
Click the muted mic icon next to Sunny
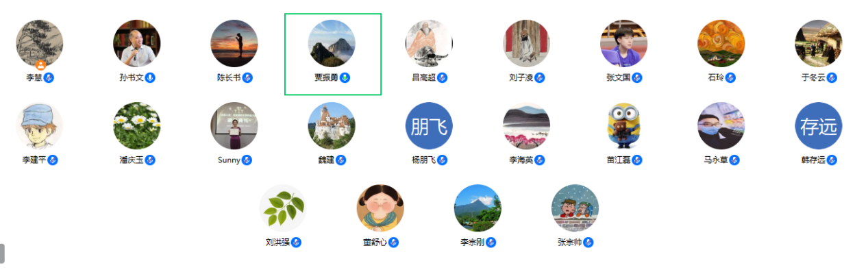coord(247,160)
